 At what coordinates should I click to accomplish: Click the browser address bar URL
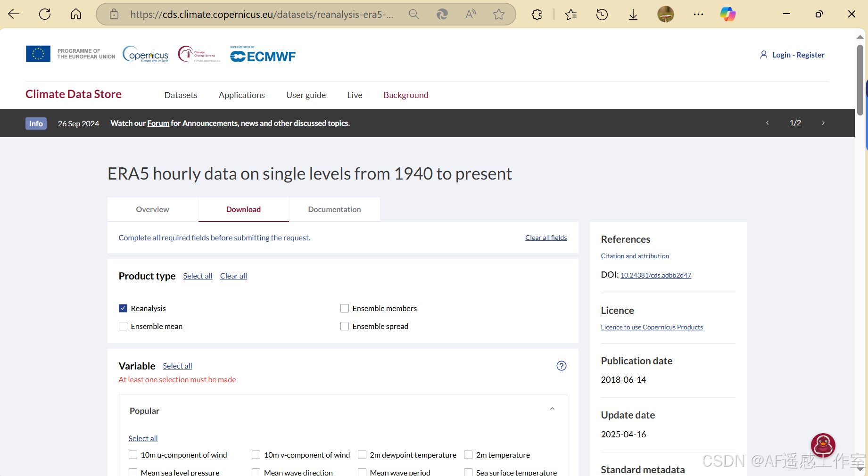click(x=262, y=14)
